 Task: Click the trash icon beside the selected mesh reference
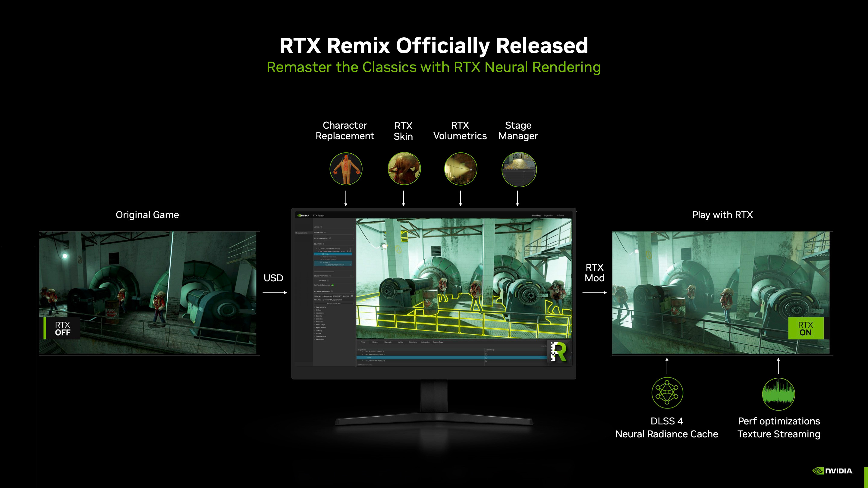(x=348, y=251)
